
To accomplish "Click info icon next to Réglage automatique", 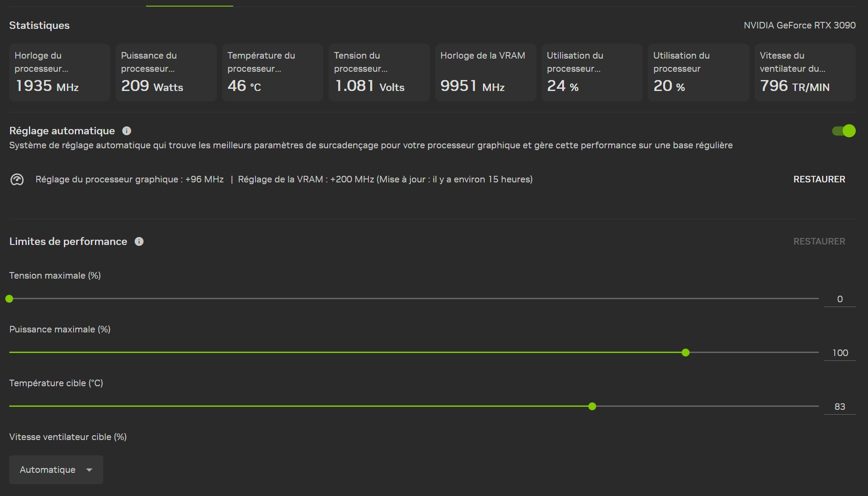I will (126, 131).
